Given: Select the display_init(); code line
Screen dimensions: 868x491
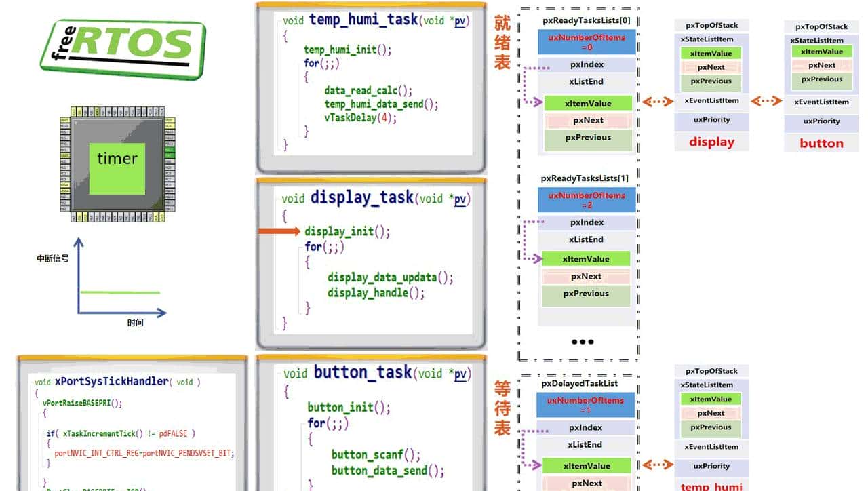Looking at the screenshot, I should click(x=347, y=231).
